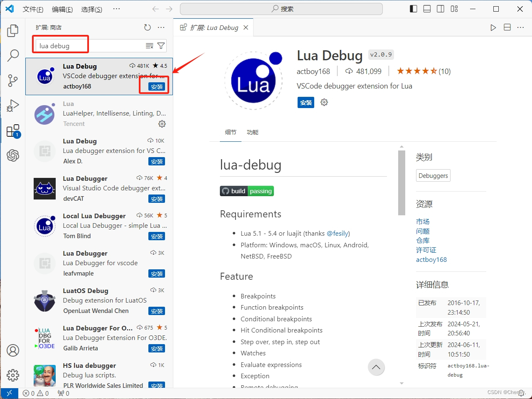Screen dimensions: 532x399
Task: Select devCAT Lua Debugger cat icon
Action: [x=45, y=189]
